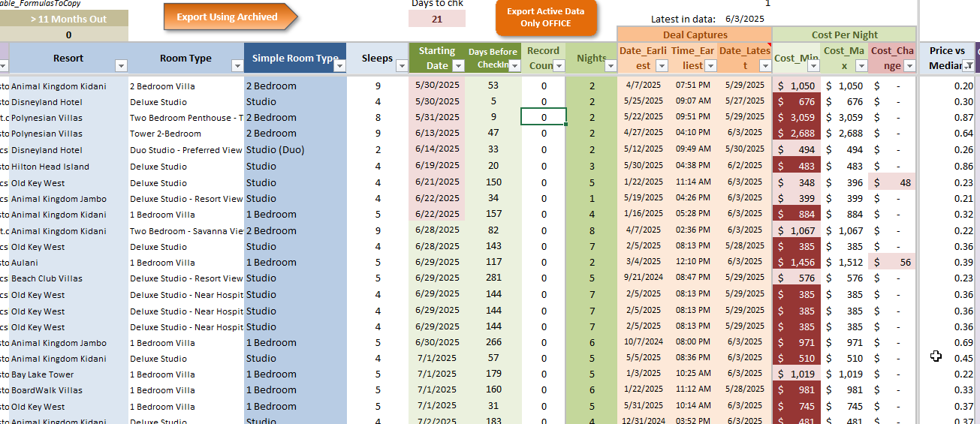Select the Latest in data date 6/3/2025
980x424 pixels.
click(743, 19)
